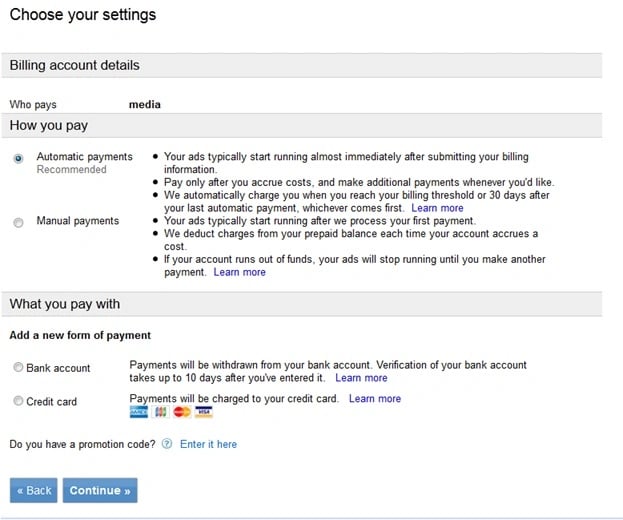Go back with the Back button

point(34,490)
